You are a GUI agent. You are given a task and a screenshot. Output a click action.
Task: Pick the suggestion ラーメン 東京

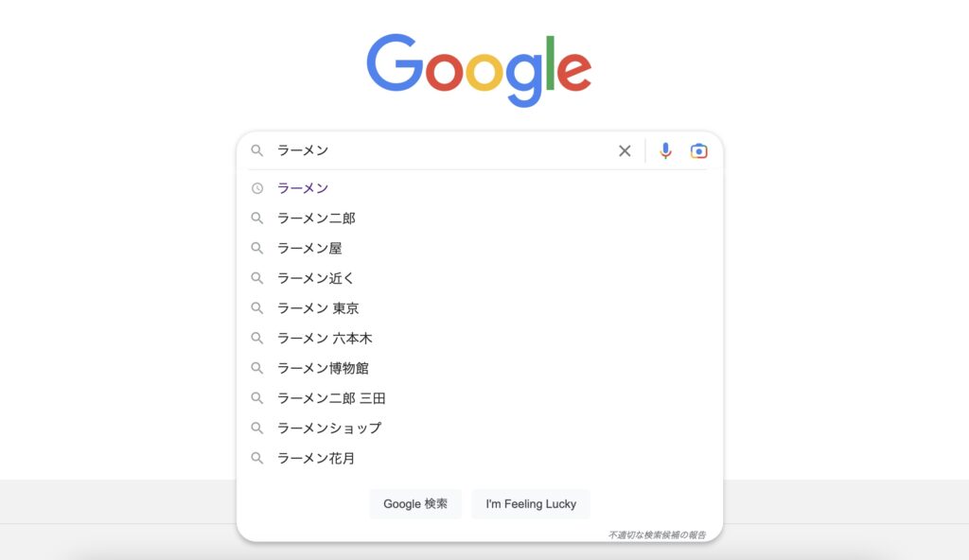480,307
